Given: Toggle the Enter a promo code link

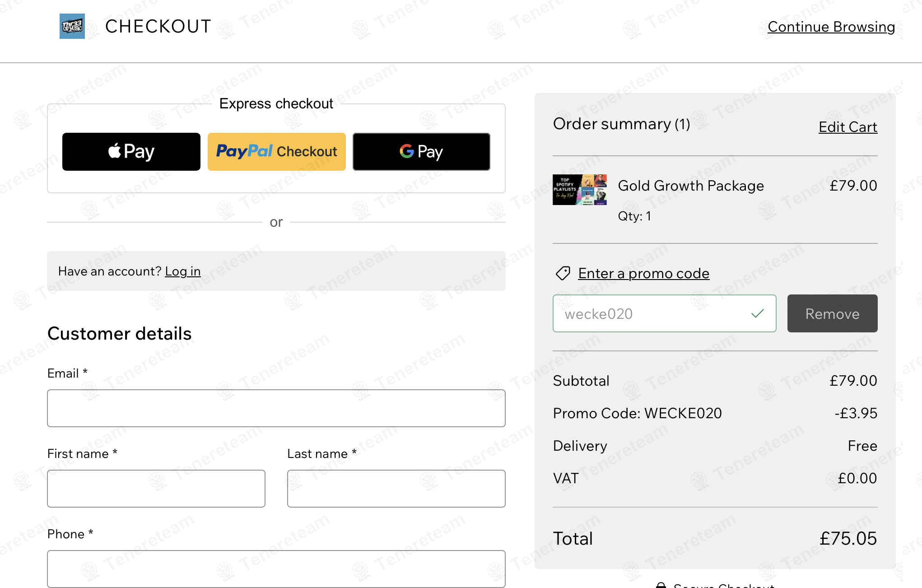Looking at the screenshot, I should pyautogui.click(x=644, y=273).
